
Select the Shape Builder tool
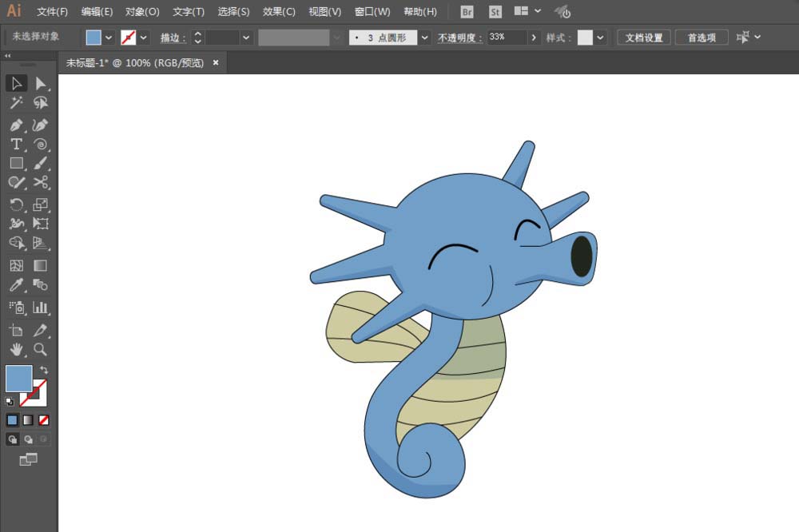tap(16, 243)
